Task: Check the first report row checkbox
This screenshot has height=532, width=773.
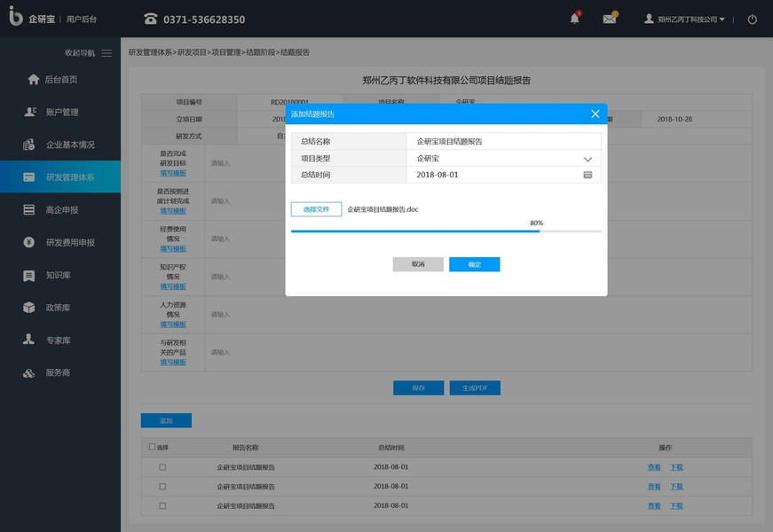Action: coord(162,467)
